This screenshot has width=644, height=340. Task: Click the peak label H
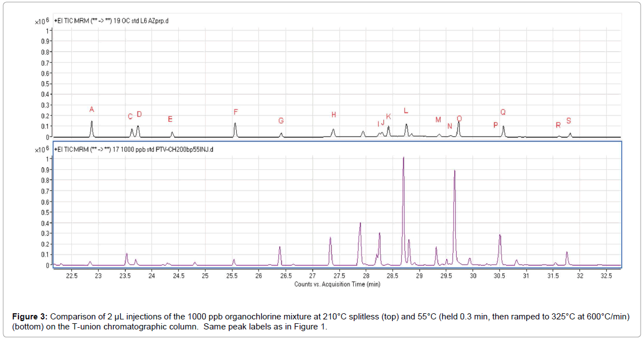334,115
